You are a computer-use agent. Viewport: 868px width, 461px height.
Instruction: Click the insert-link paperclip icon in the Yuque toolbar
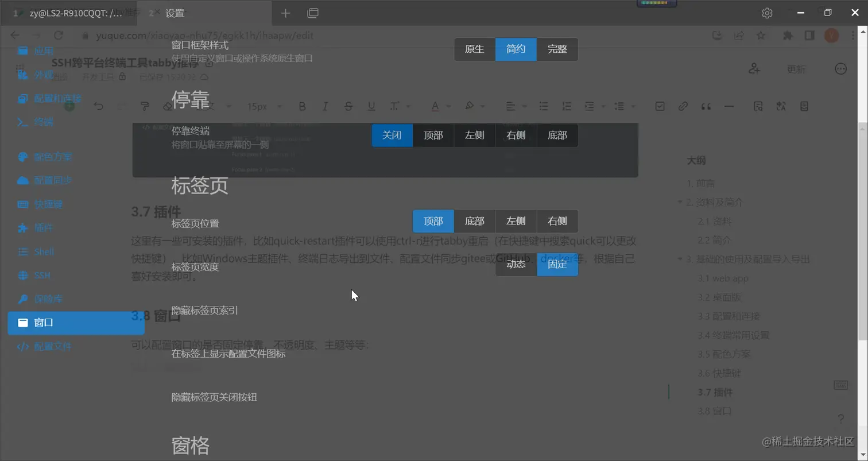click(x=683, y=106)
